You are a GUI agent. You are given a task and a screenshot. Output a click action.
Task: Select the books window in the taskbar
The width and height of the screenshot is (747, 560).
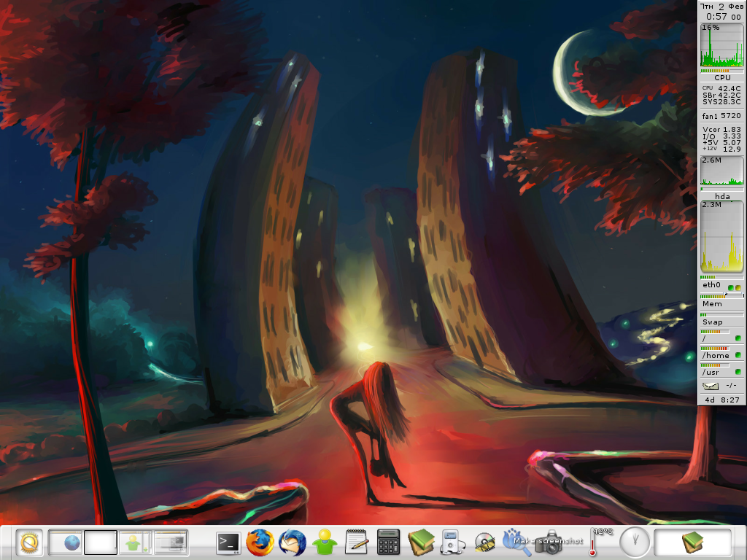[693, 542]
